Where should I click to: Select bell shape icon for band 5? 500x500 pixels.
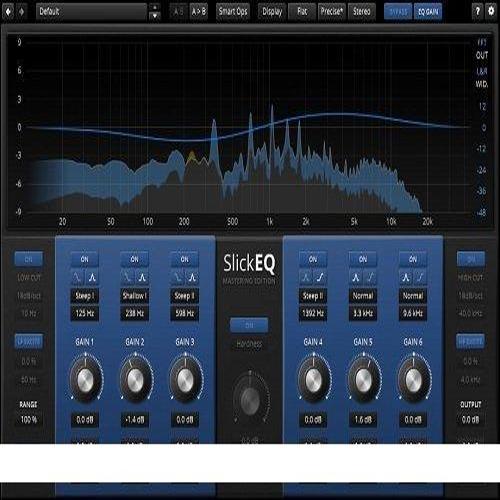coord(356,277)
